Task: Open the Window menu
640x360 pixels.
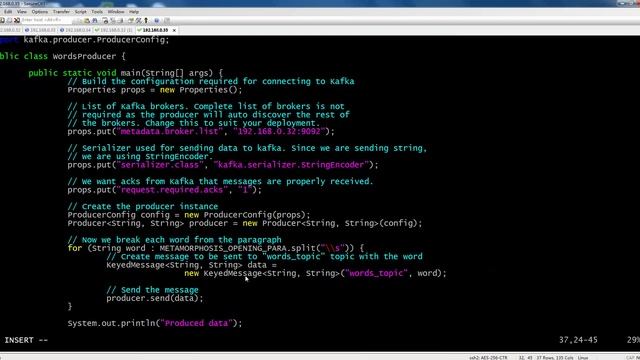Action: click(x=116, y=12)
